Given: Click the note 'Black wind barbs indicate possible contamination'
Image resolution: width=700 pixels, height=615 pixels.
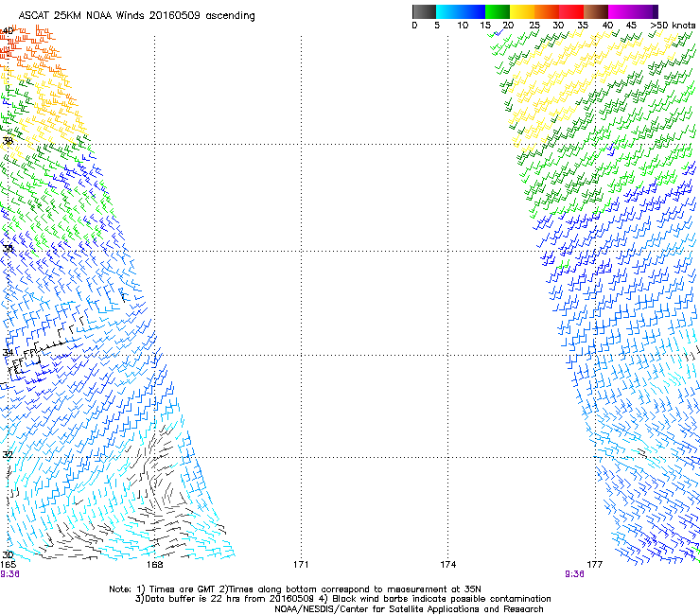Looking at the screenshot, I should pos(442,599).
